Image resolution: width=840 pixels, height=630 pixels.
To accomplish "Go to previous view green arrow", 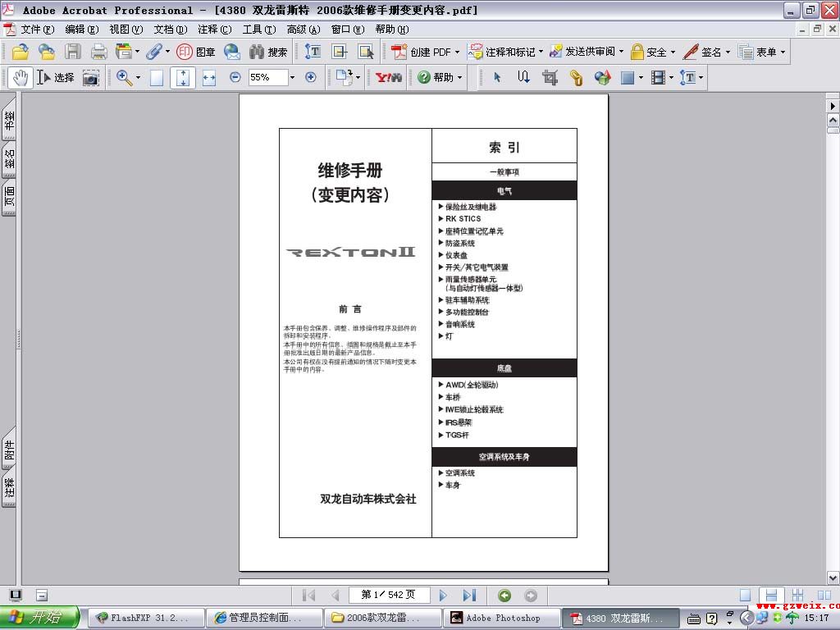I will pos(504,596).
